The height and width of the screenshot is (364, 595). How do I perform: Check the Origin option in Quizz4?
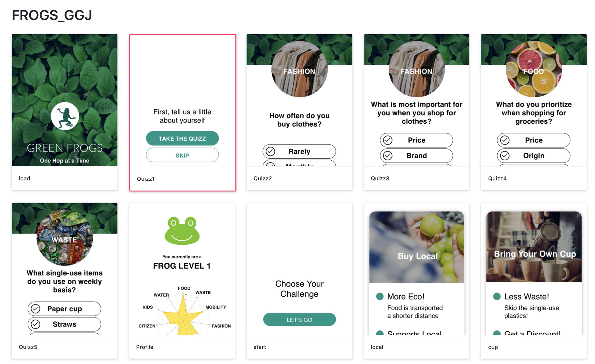click(534, 156)
